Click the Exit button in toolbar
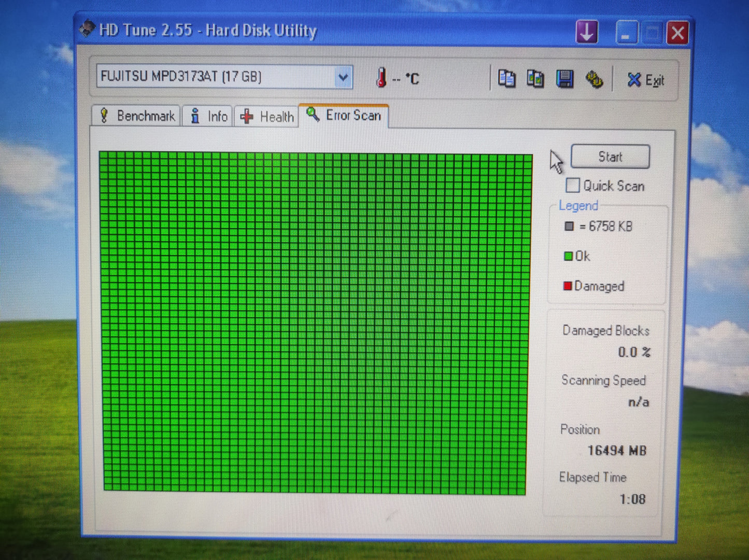 [x=645, y=80]
